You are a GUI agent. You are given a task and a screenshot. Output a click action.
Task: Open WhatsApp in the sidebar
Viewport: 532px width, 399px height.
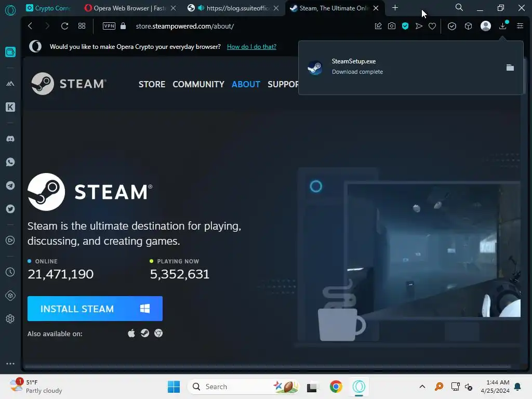(10, 162)
